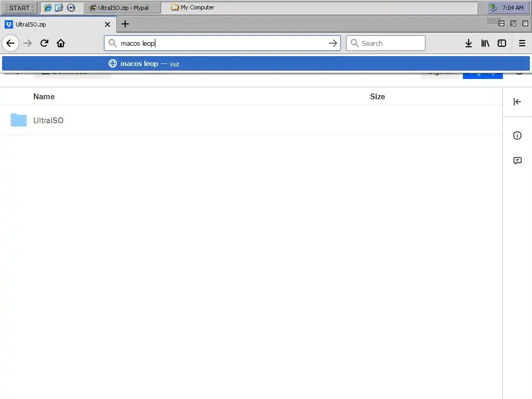Open a new tab with the plus button
The height and width of the screenshot is (399, 532).
coord(125,24)
